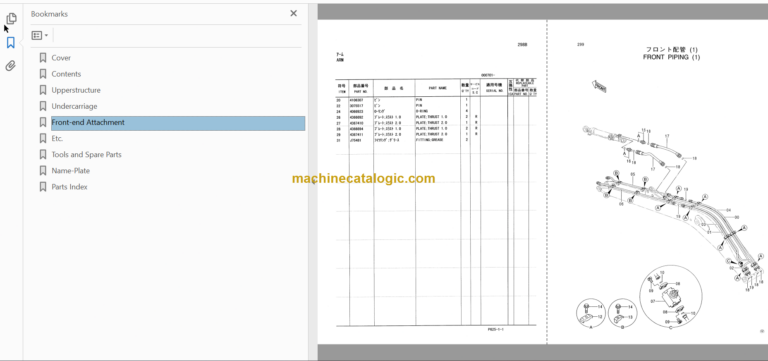This screenshot has width=768, height=361.
Task: Collapse the navigation pane with the divider arrow
Action: 313,182
